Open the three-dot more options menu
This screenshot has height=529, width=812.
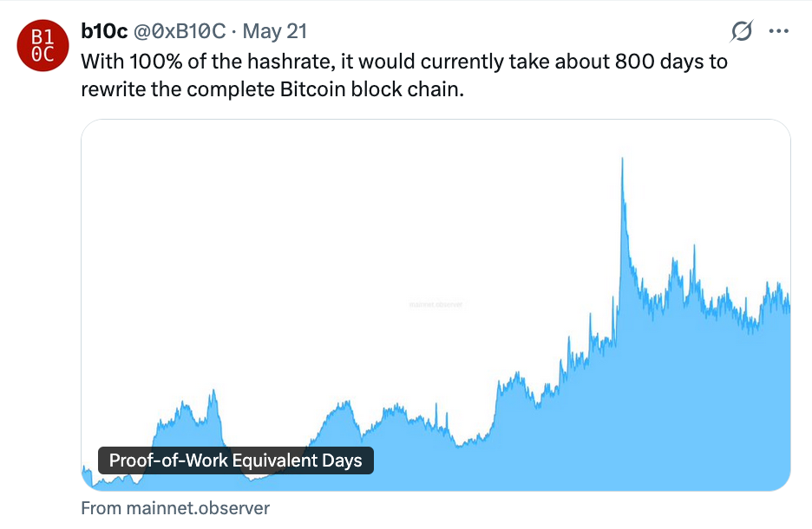779,31
